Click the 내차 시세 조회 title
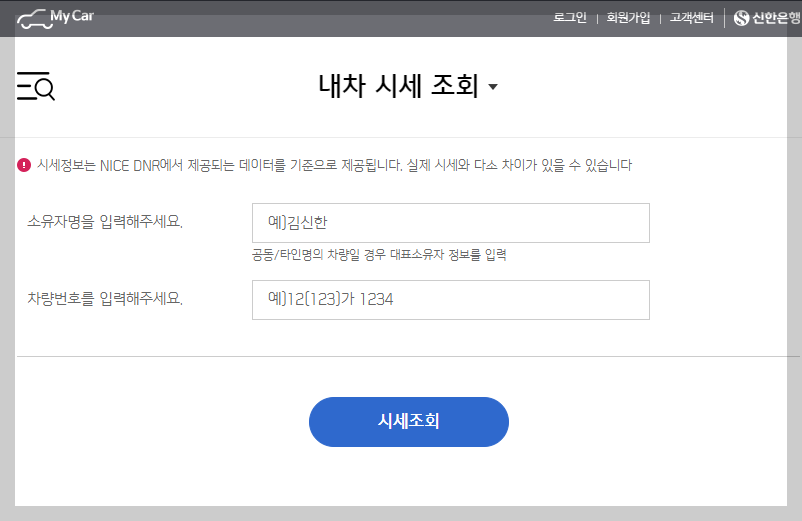 pos(399,85)
